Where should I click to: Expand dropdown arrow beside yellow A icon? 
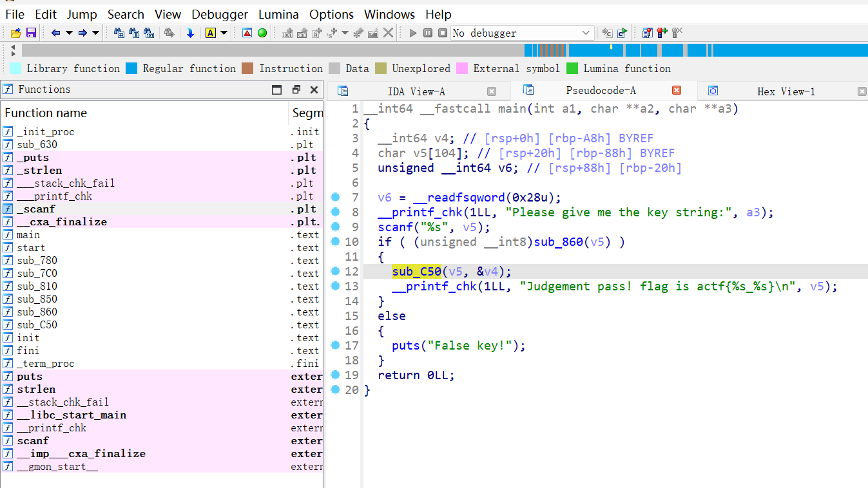click(x=224, y=33)
